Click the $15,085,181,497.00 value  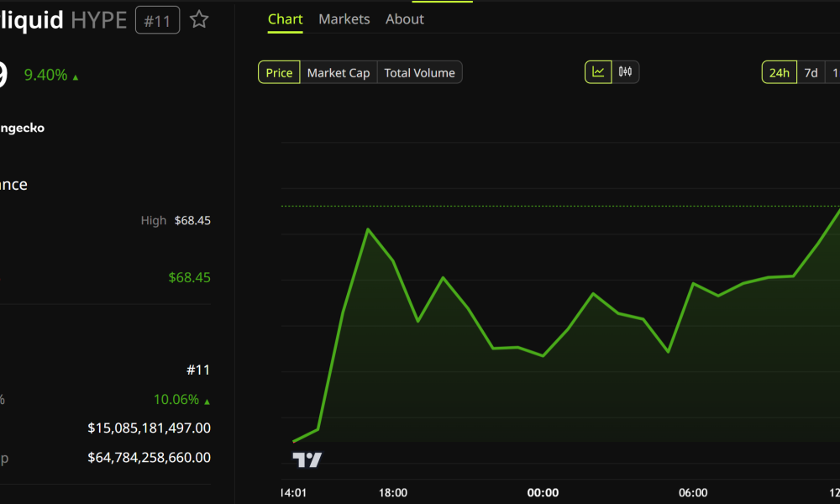pyautogui.click(x=149, y=428)
